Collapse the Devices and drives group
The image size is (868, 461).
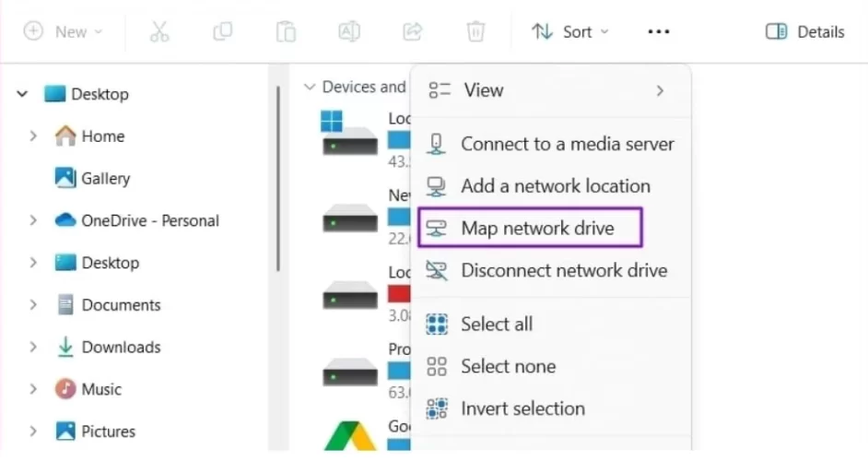310,87
